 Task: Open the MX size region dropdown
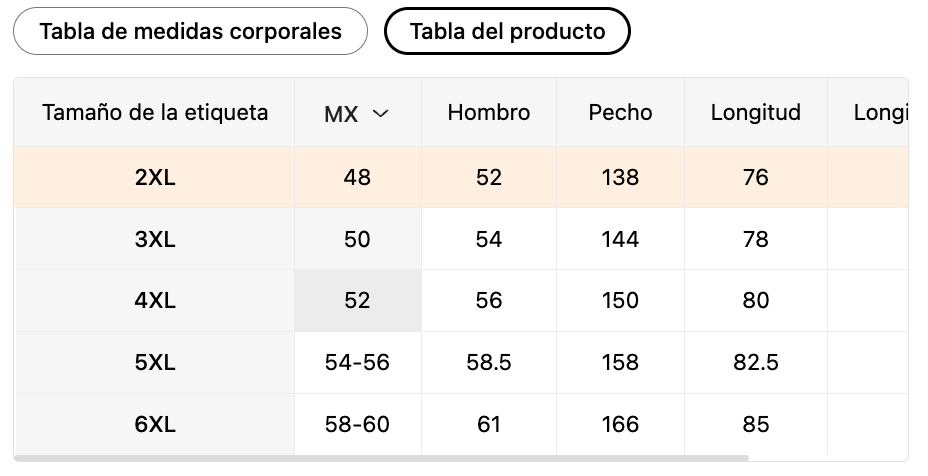(x=357, y=114)
